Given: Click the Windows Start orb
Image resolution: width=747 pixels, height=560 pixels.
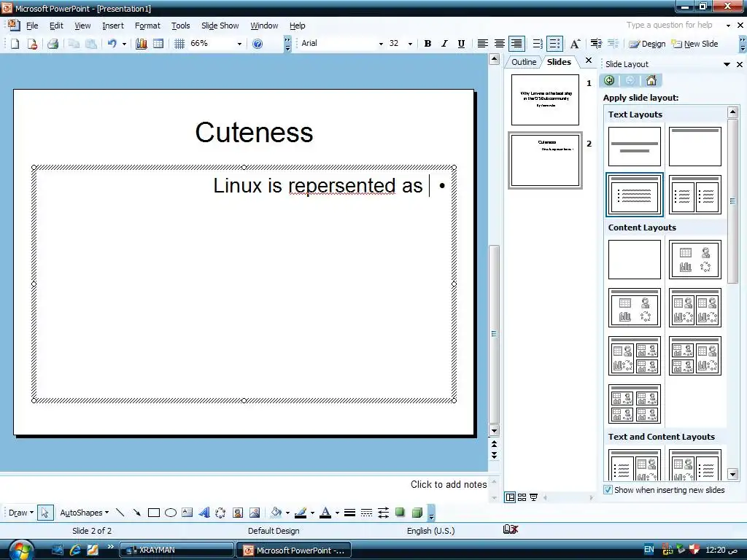Looking at the screenshot, I should 21,550.
